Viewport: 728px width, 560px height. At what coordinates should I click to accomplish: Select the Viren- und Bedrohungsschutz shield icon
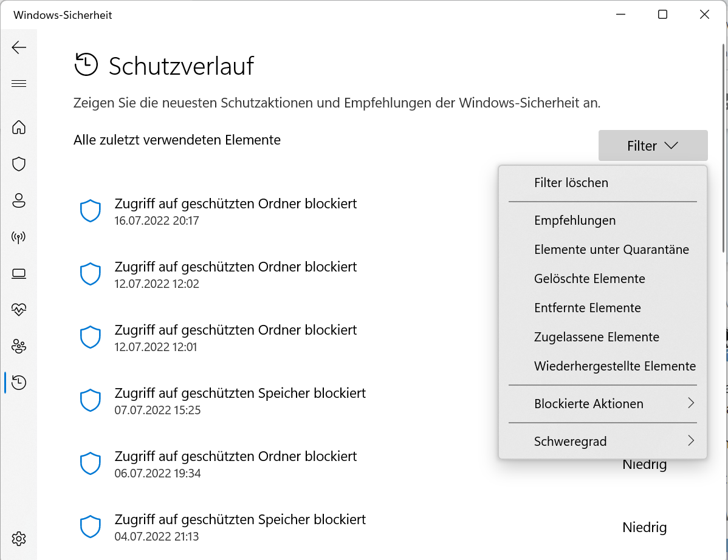point(19,164)
